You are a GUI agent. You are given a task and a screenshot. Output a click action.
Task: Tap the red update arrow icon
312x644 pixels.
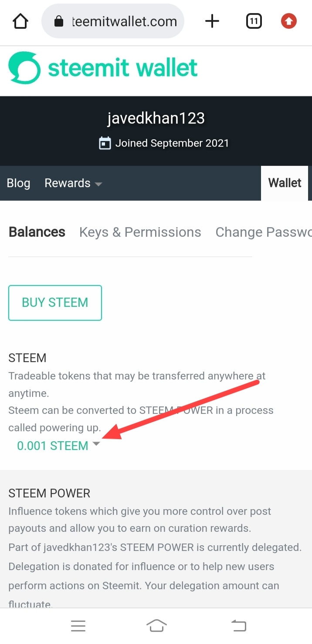[288, 21]
